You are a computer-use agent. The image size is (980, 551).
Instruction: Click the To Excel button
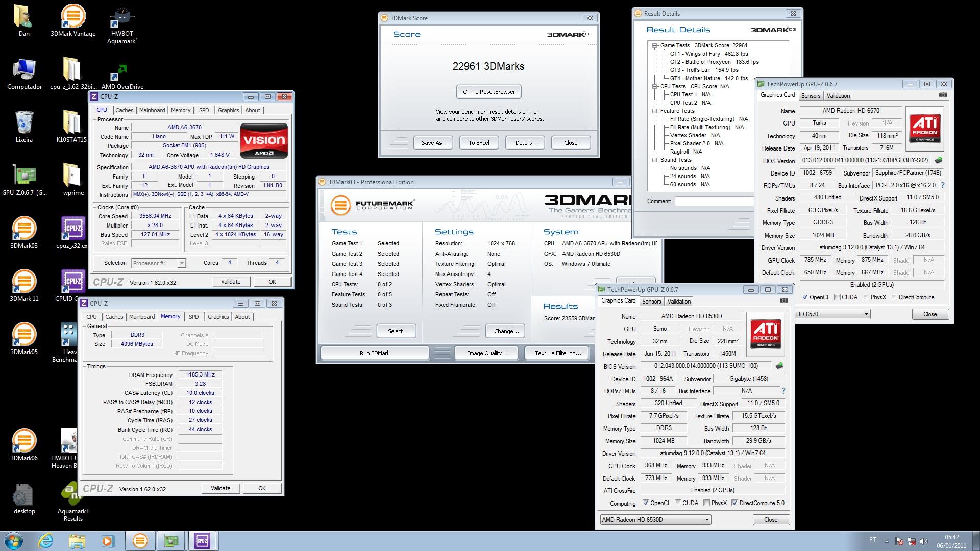tap(479, 143)
